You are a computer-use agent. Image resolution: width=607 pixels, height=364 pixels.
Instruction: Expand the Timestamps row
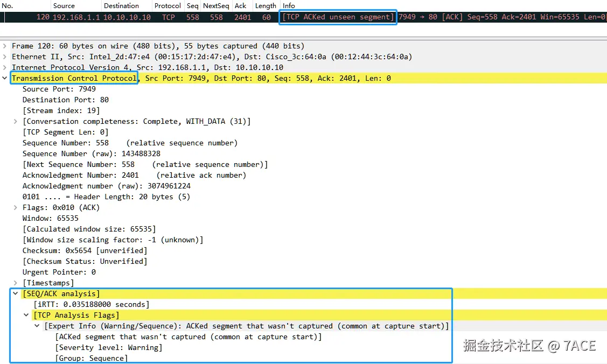coord(16,283)
